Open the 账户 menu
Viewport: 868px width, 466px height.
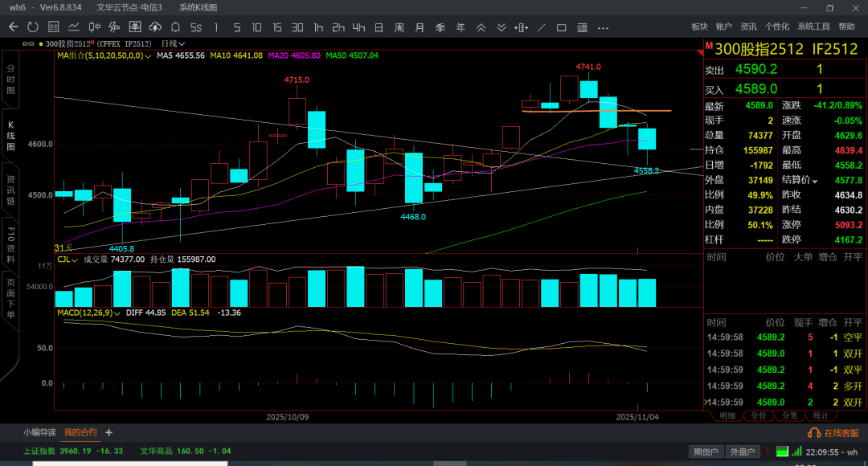pos(723,27)
